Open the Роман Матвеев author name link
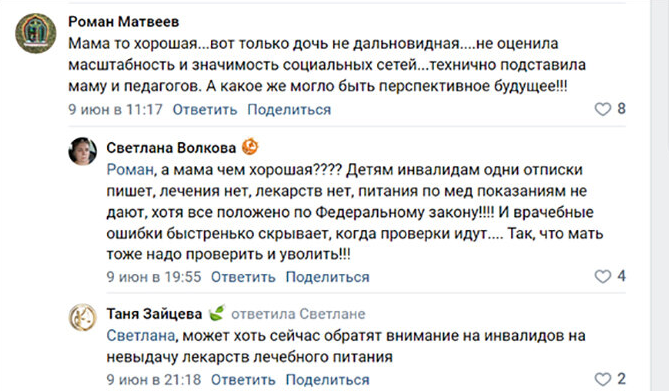Screen dimensions: 669x391 124,21
